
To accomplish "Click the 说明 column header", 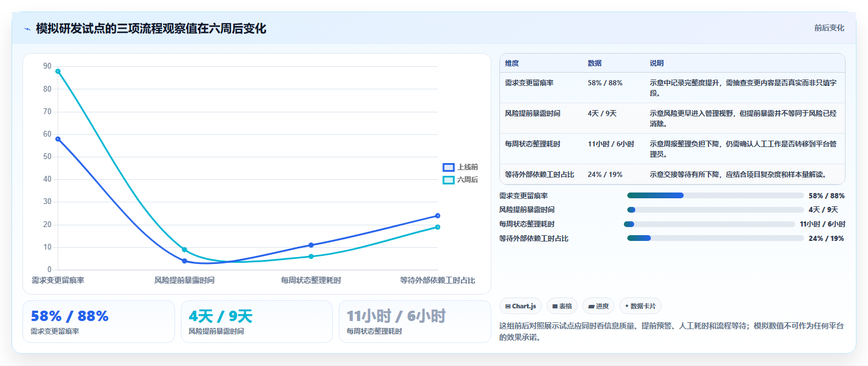I will [x=657, y=63].
